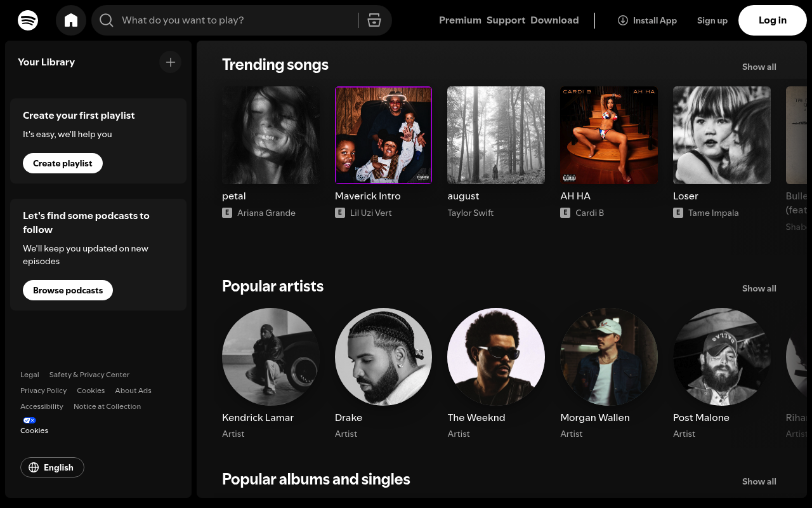
Task: Click the Taylor Swift artist link
Action: coord(471,213)
